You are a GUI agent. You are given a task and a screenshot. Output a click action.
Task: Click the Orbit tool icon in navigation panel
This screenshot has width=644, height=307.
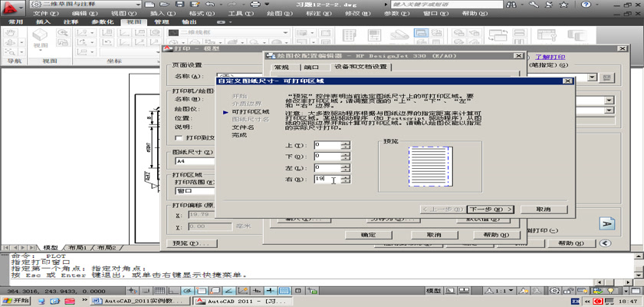[11, 42]
